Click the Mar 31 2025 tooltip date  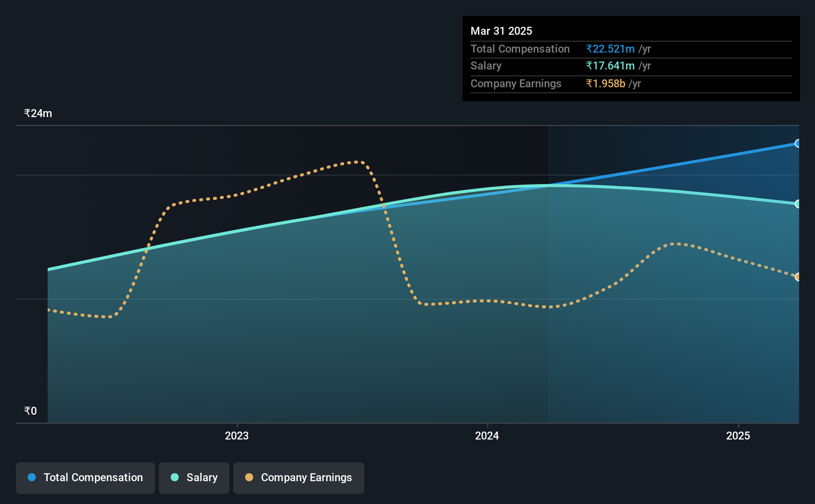[x=501, y=31]
